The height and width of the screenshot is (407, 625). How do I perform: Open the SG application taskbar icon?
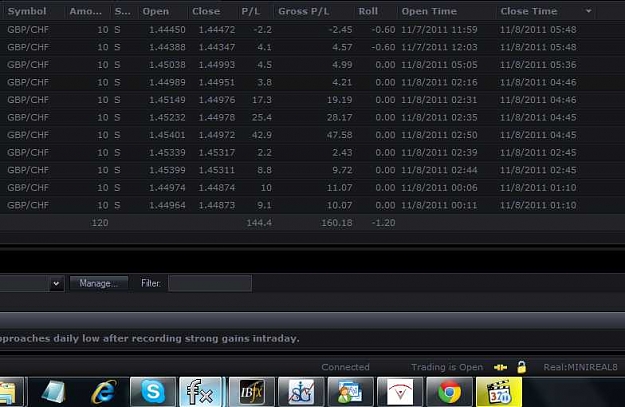(x=301, y=392)
